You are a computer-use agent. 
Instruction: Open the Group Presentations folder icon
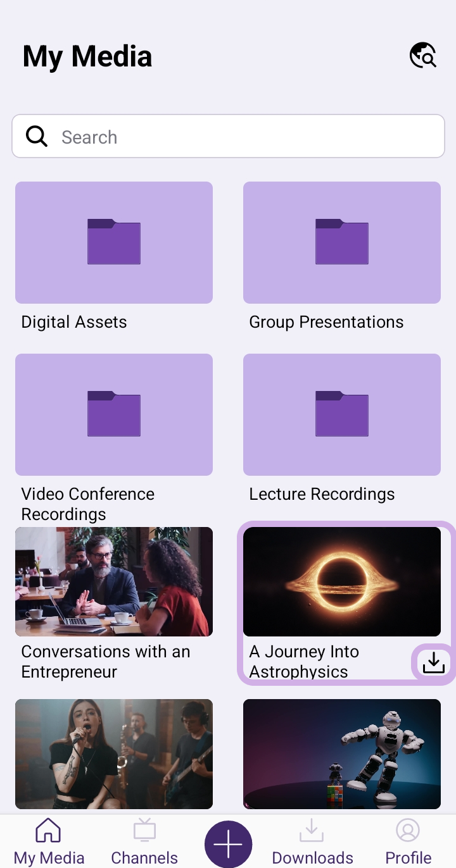tap(342, 242)
